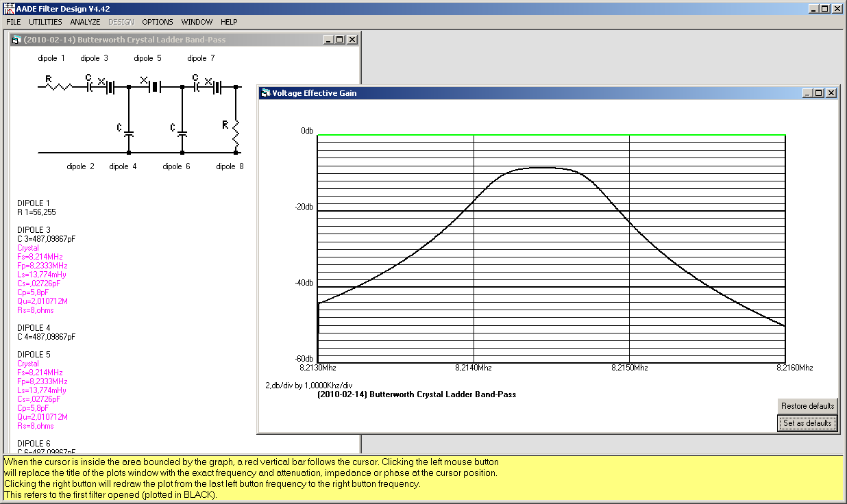847x504 pixels.
Task: Click the Voltage Effective Gain window icon
Action: click(265, 93)
